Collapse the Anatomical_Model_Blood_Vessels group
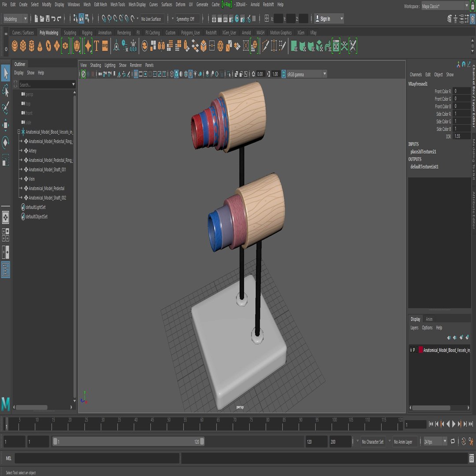Viewport: 476px width, 476px height. tap(19, 132)
